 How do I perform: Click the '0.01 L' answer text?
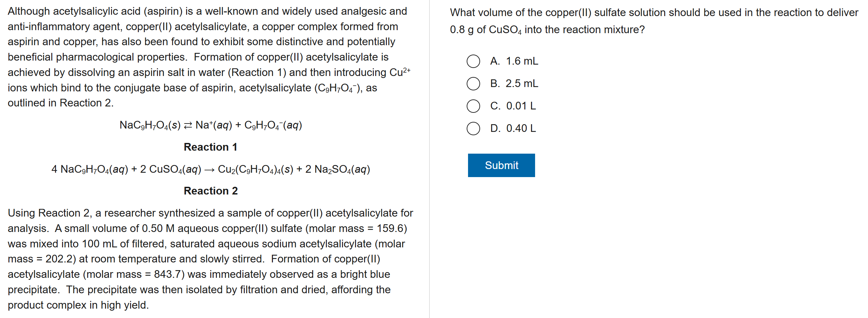click(x=521, y=106)
